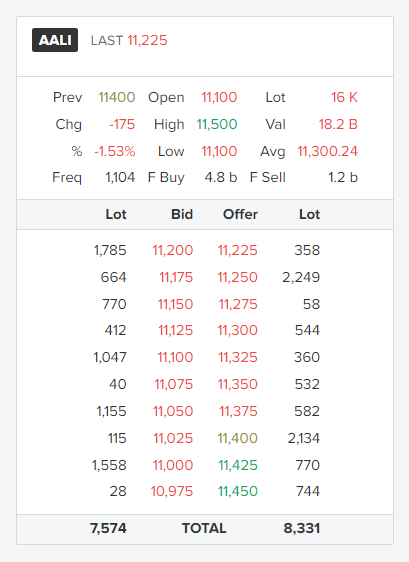Image resolution: width=409 pixels, height=562 pixels.
Task: Click the Avg value 11,300.24
Action: coord(328,151)
